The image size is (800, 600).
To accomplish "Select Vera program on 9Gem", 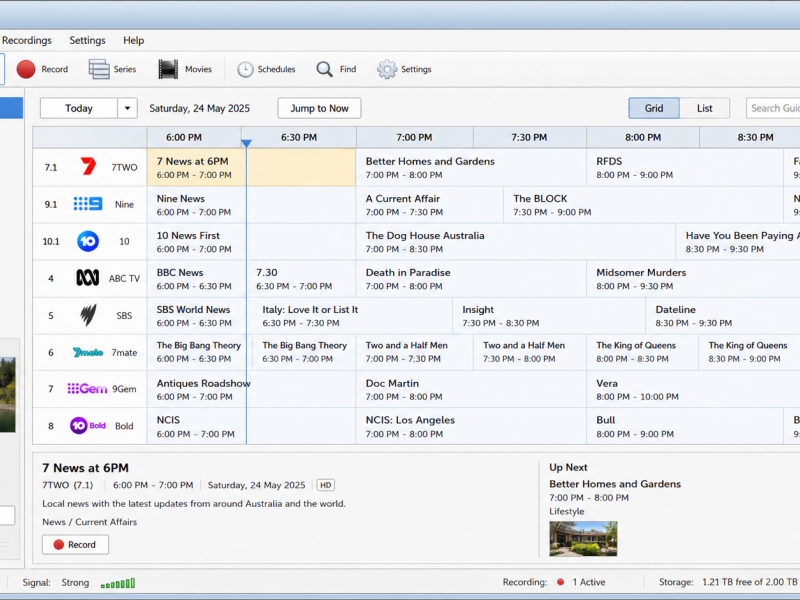I will pyautogui.click(x=693, y=389).
